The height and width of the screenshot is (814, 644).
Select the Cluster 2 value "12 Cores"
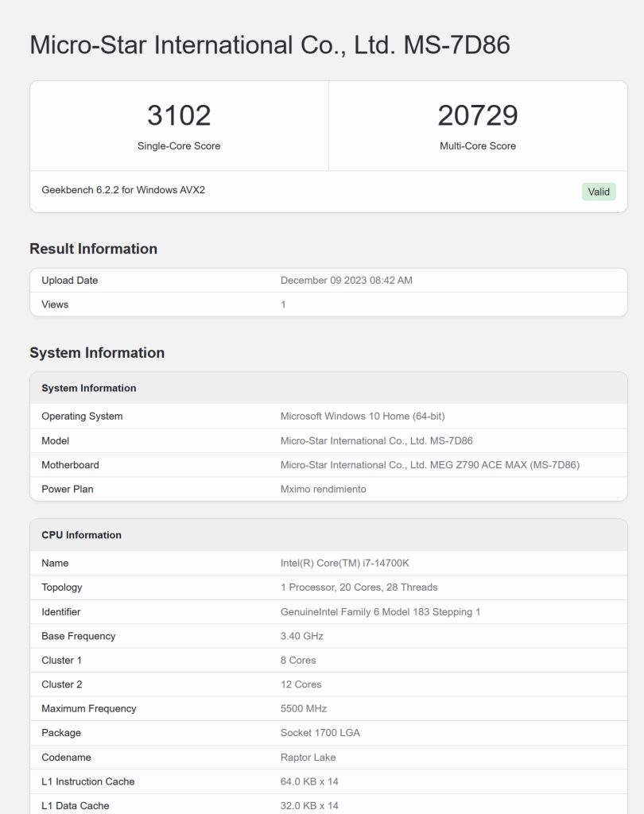301,684
